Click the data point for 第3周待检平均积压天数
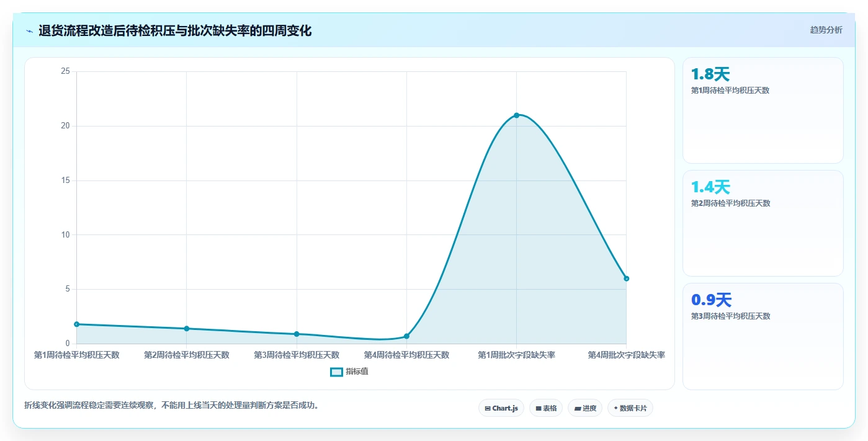Image resolution: width=868 pixels, height=441 pixels. click(x=297, y=334)
